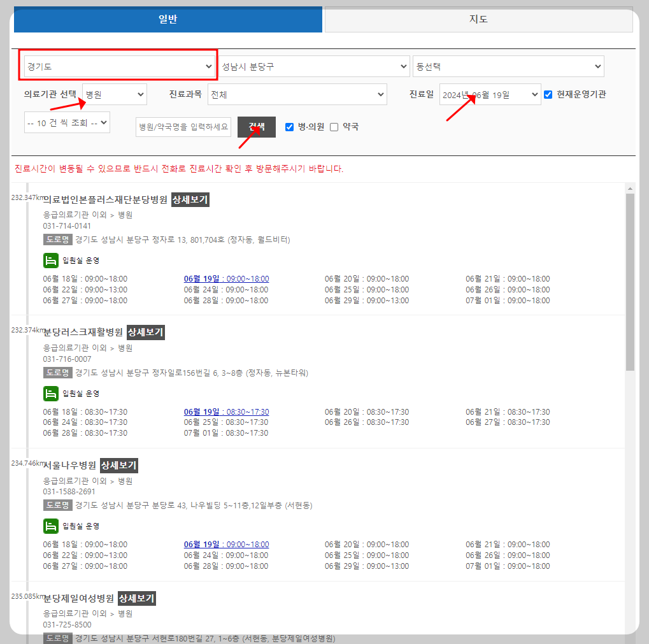
Task: Click 입원실 운영 bed icon for 의료법인본플러스재단분당병원
Action: coord(50,261)
